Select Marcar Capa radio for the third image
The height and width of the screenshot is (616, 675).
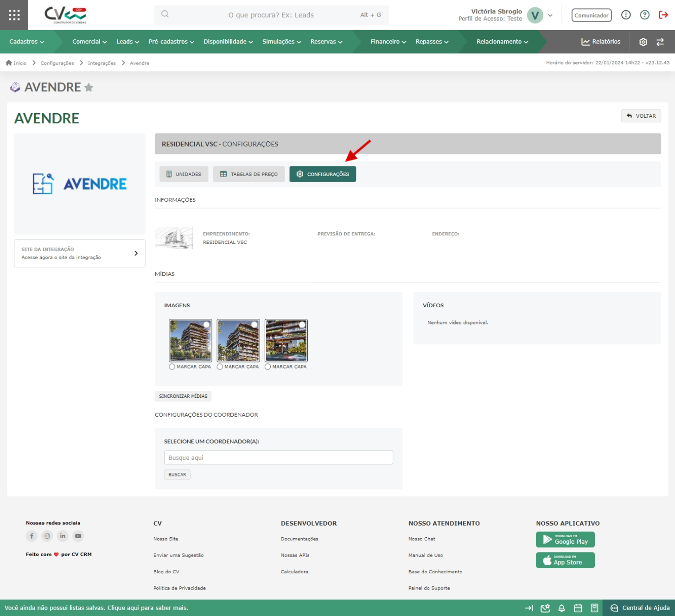tap(267, 367)
